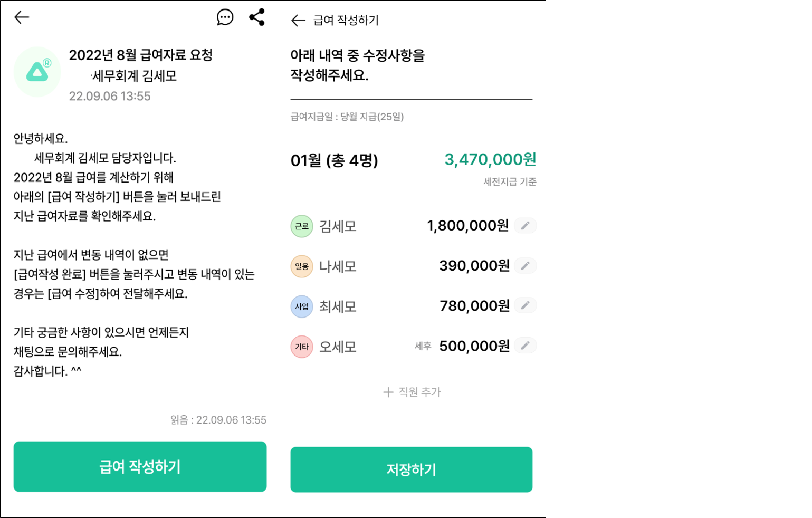Open employee row 김세모
Screen dimensions: 812x518
pyautogui.click(x=338, y=226)
